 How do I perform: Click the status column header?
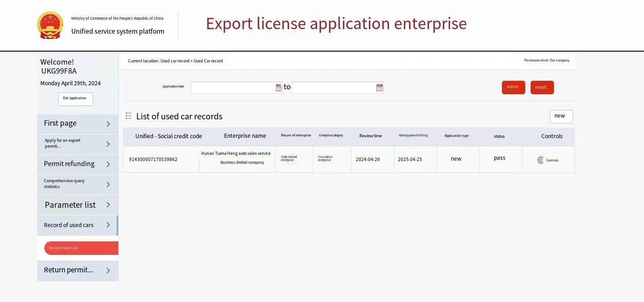coord(499,136)
